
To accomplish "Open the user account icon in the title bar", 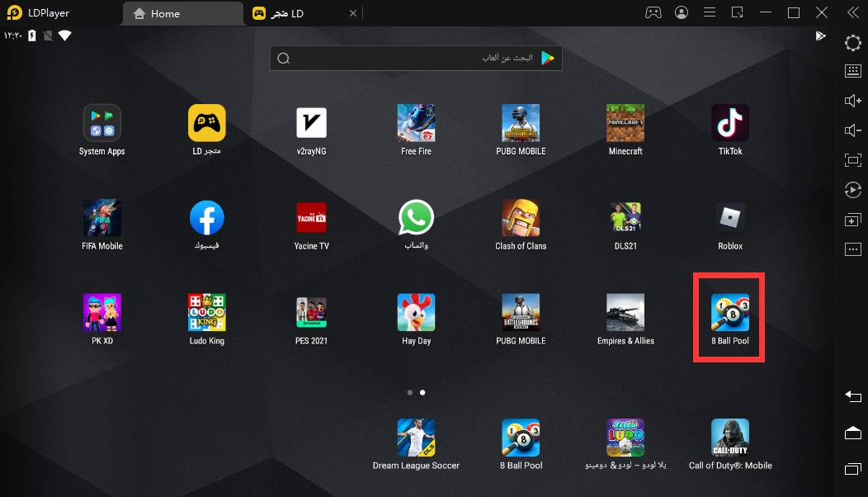I will [x=682, y=12].
